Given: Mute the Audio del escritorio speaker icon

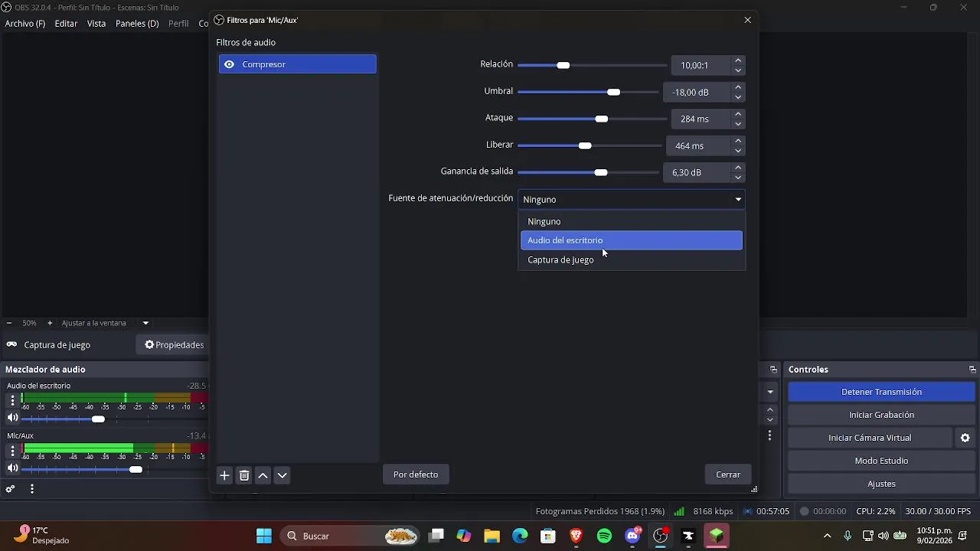Looking at the screenshot, I should (12, 419).
